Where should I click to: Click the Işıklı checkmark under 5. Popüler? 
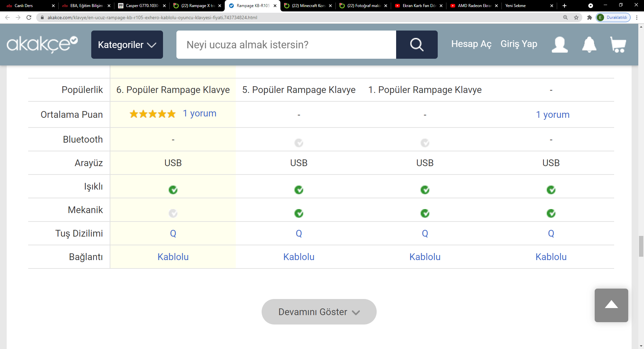point(299,190)
